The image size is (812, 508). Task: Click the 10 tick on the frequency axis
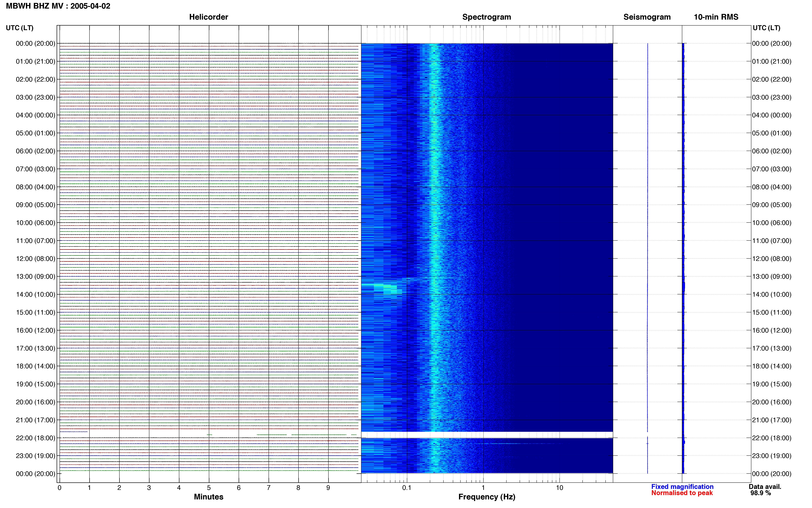click(559, 487)
